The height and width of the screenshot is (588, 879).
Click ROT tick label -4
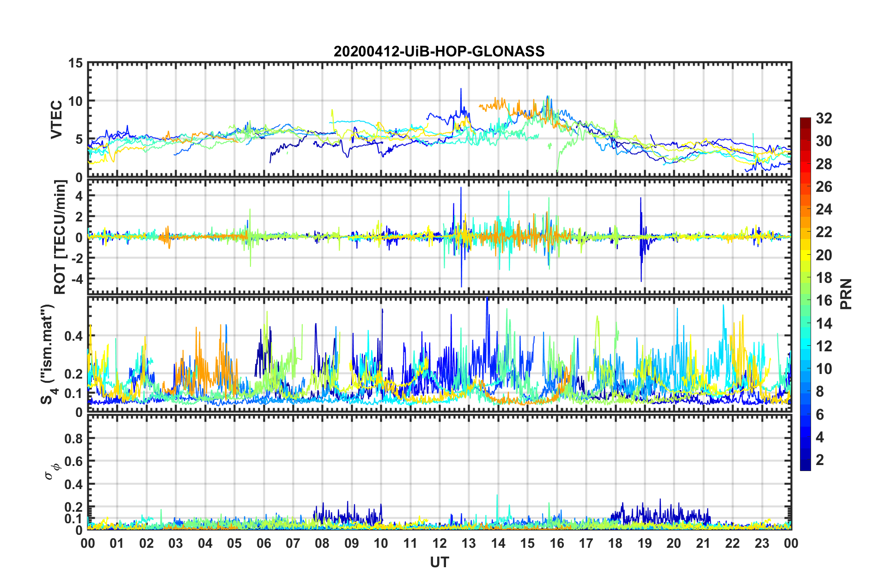coord(78,279)
